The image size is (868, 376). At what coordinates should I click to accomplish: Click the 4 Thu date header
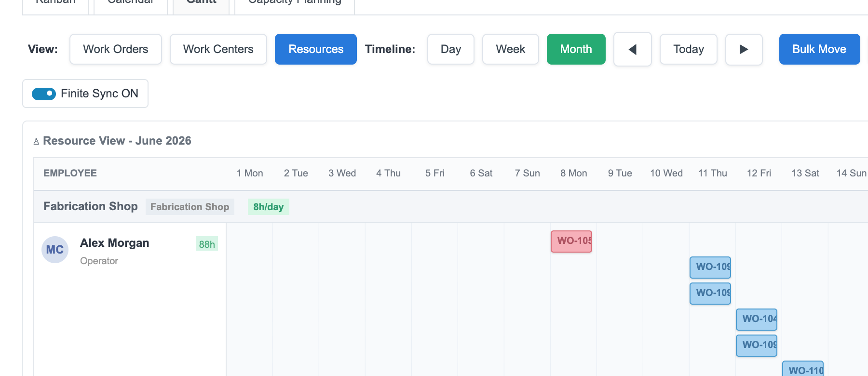click(x=389, y=173)
